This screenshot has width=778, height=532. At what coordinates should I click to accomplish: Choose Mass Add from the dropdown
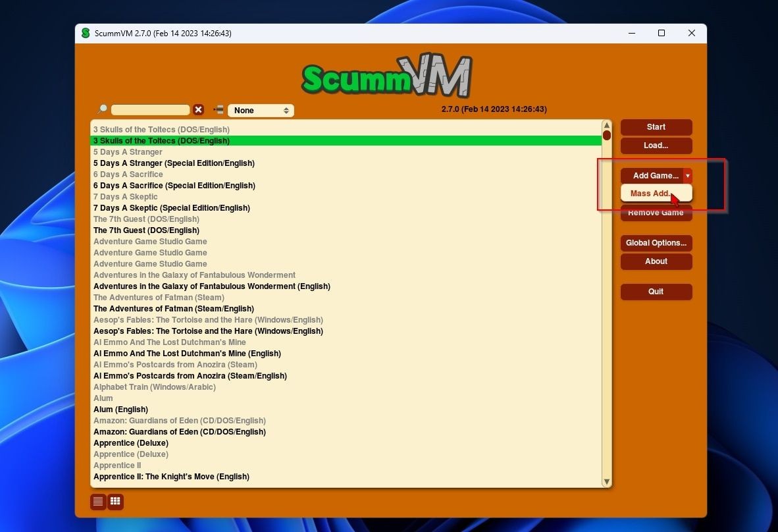point(656,193)
